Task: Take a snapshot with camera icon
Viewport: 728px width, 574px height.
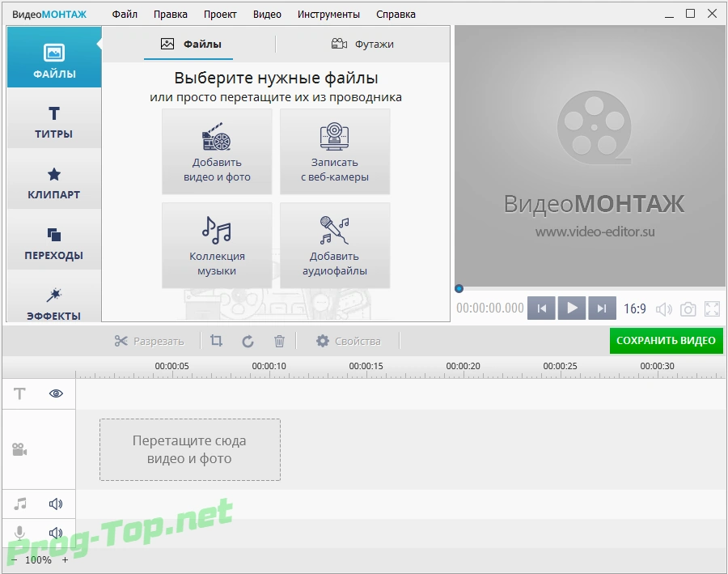Action: coord(688,309)
